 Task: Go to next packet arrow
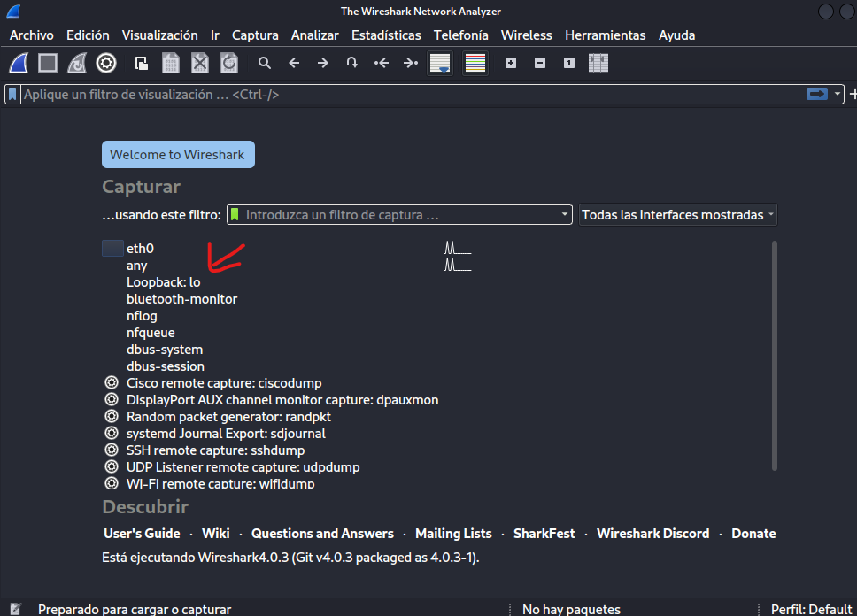pos(323,63)
